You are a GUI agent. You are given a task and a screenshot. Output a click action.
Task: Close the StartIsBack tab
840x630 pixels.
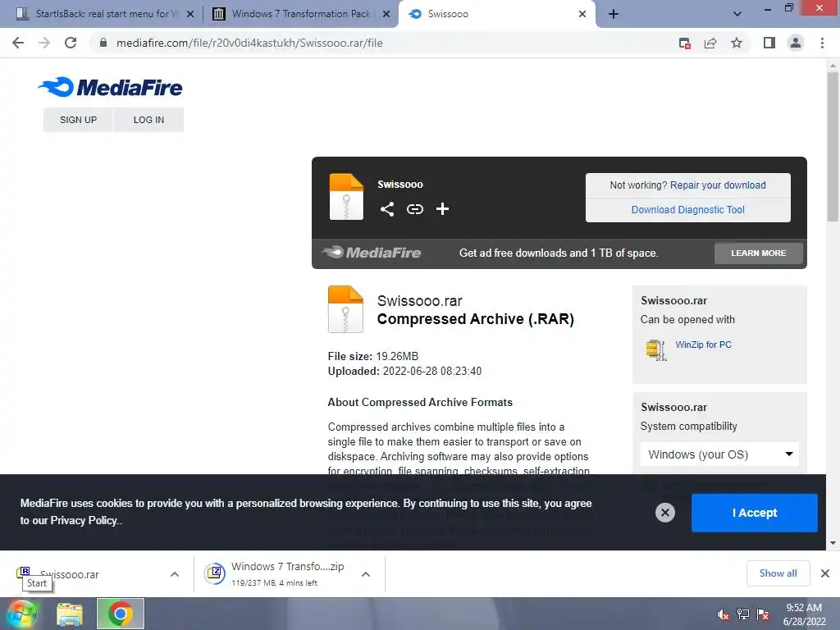pos(190,14)
